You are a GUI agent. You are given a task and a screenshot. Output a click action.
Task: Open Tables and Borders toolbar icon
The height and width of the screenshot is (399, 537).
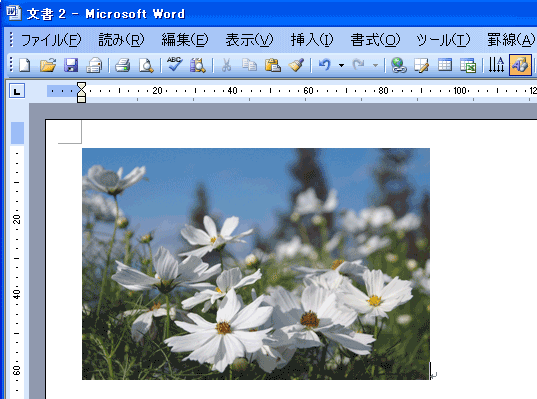tap(421, 65)
